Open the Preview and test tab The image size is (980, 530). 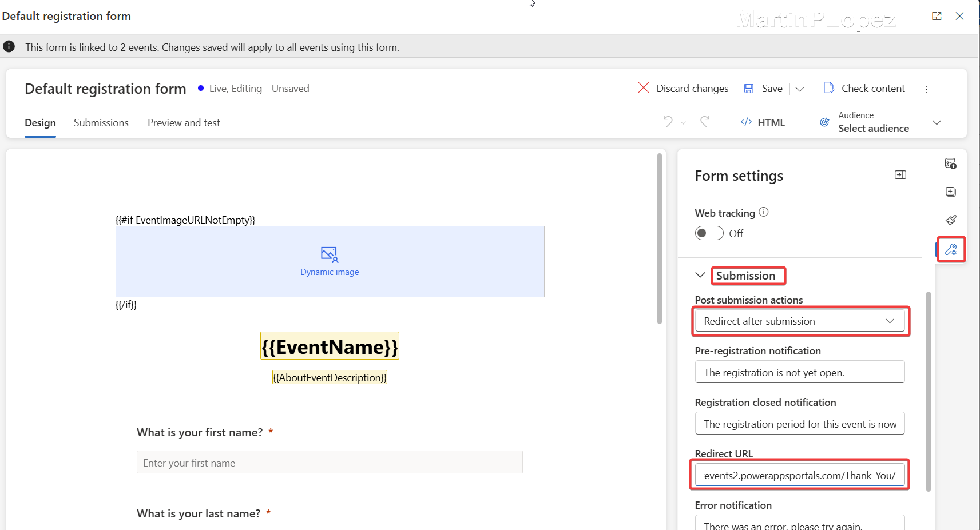point(184,122)
